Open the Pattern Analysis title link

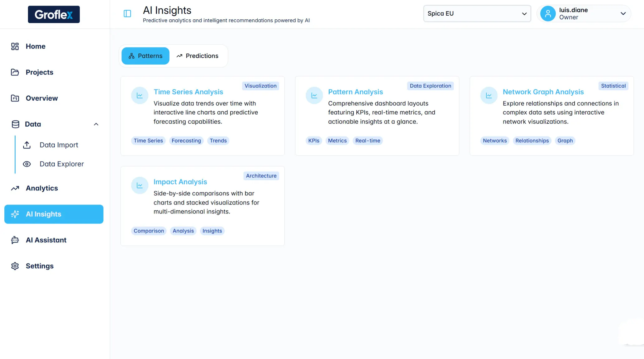pyautogui.click(x=355, y=92)
